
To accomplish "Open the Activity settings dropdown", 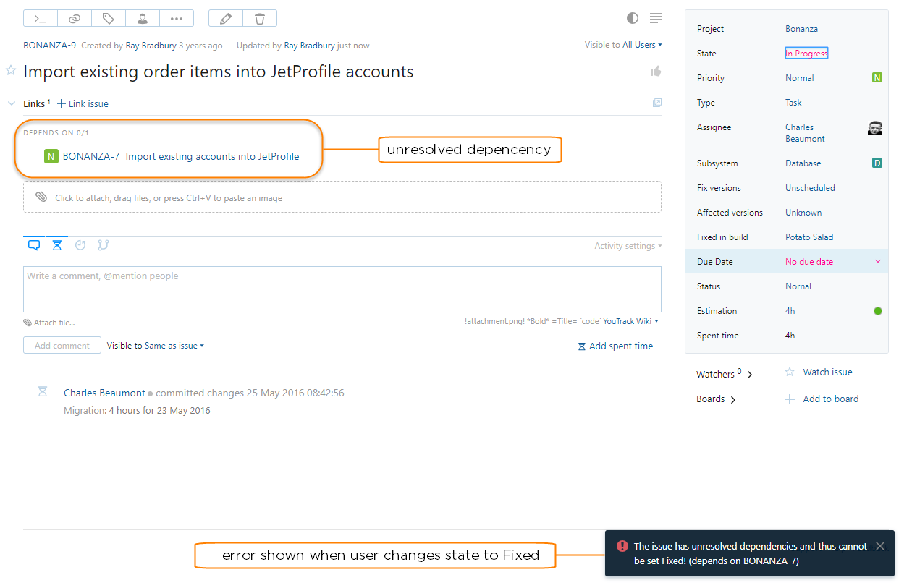I will [628, 246].
